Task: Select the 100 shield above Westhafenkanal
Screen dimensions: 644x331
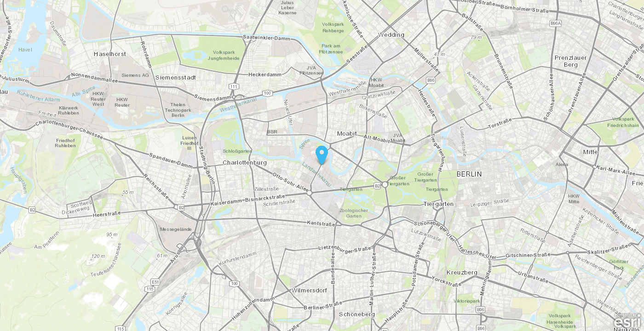Action: coord(267,93)
